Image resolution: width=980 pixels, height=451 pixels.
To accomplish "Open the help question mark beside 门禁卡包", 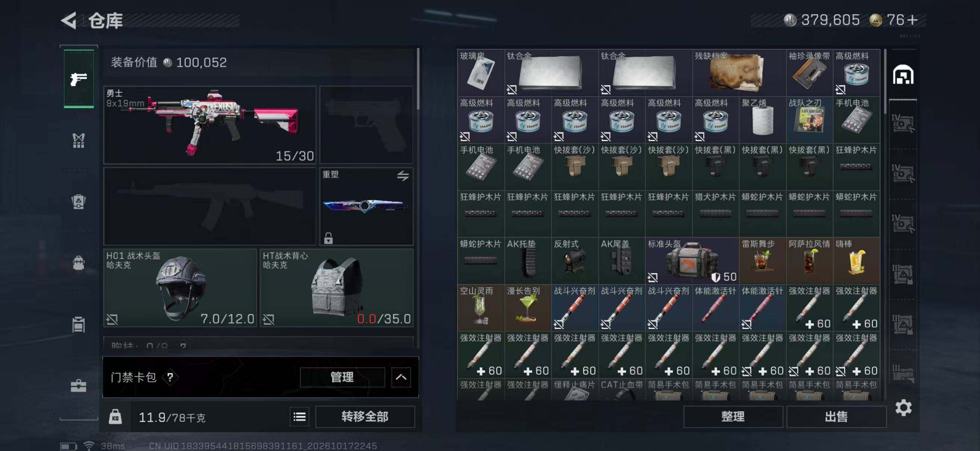I will tap(170, 377).
